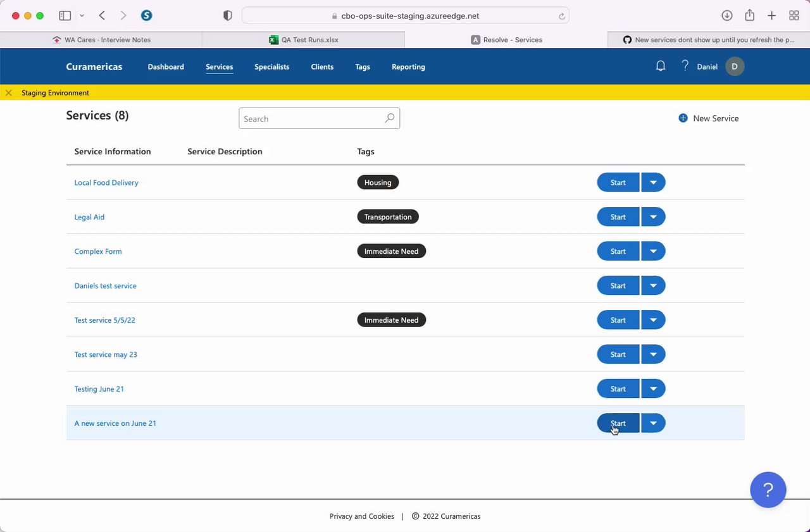Image resolution: width=810 pixels, height=532 pixels.
Task: Open the sidebar tab group dropdown arrow
Action: point(82,16)
